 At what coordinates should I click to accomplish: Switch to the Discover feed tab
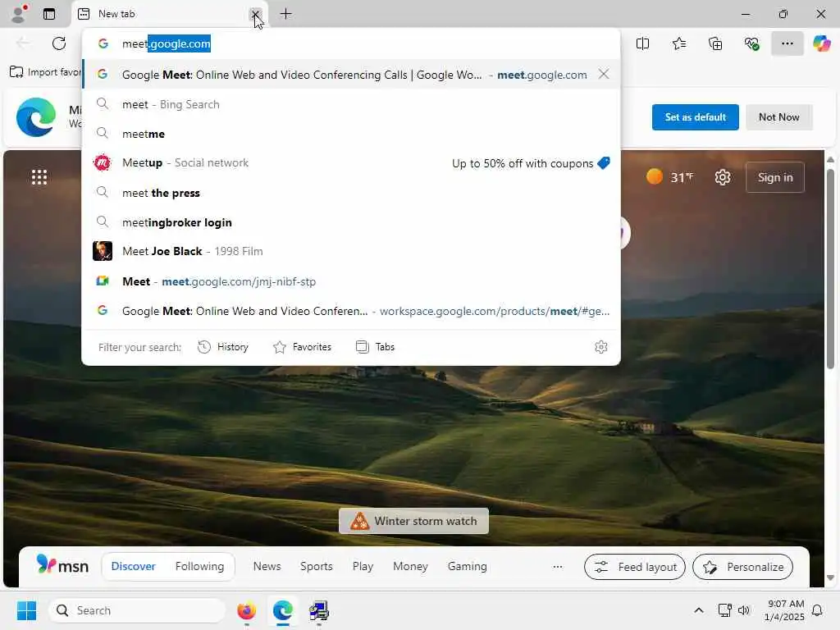pyautogui.click(x=134, y=566)
